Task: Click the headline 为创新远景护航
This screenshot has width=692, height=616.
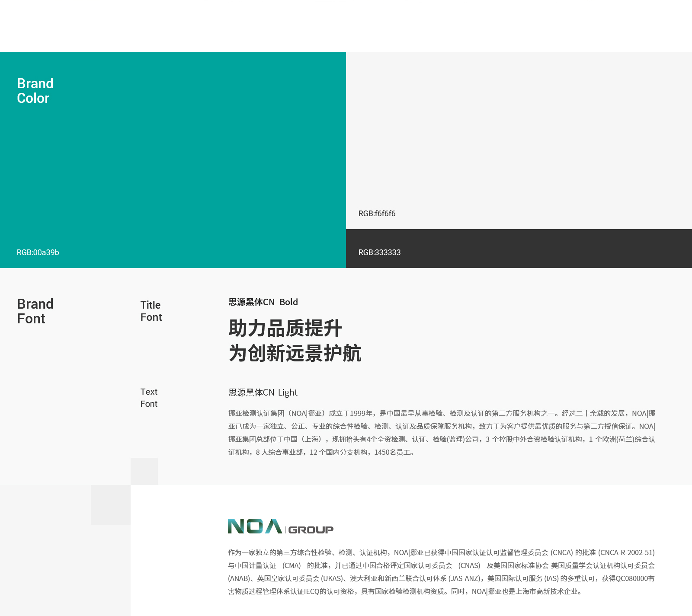Action: (x=295, y=353)
